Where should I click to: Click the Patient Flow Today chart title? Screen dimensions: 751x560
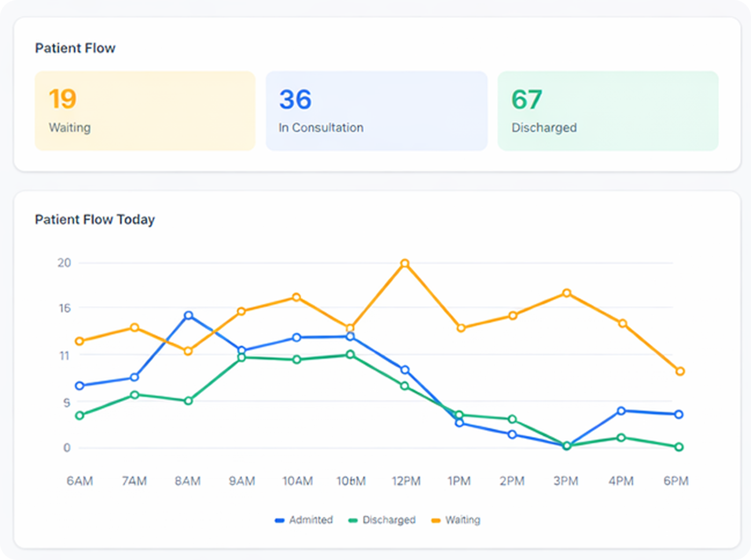tap(95, 220)
